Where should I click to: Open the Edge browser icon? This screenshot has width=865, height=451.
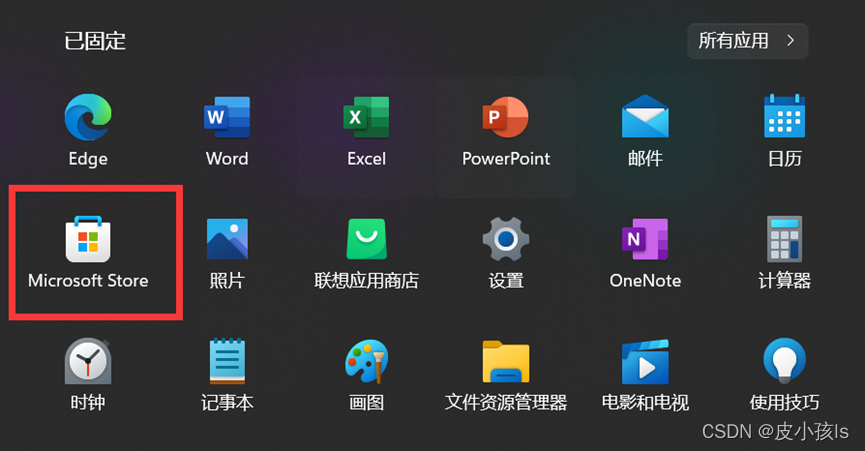(x=88, y=117)
